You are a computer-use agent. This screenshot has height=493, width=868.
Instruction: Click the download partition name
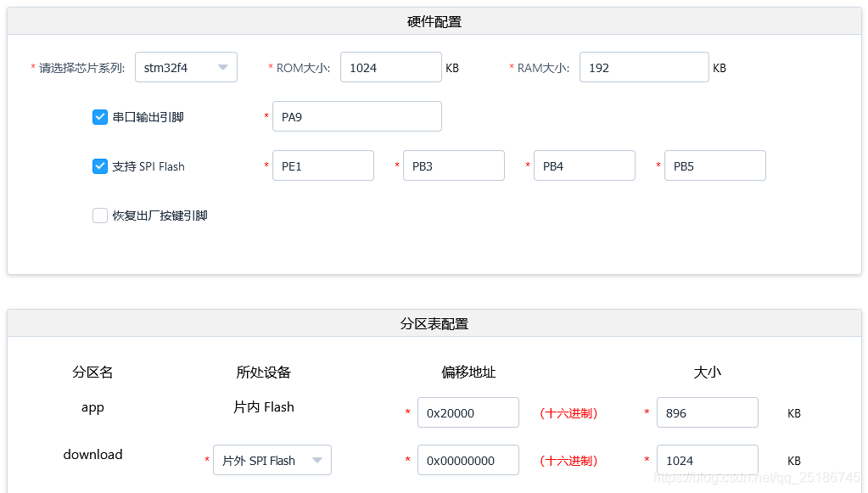[92, 454]
